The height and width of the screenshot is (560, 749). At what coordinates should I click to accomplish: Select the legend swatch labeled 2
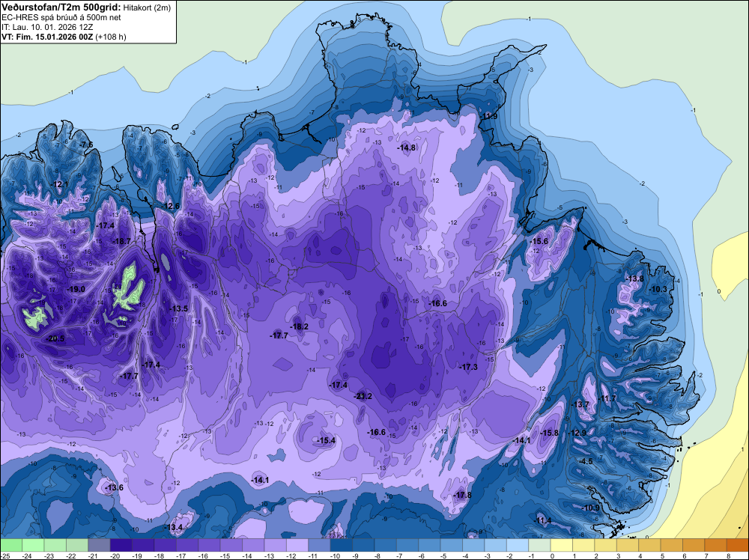605,545
